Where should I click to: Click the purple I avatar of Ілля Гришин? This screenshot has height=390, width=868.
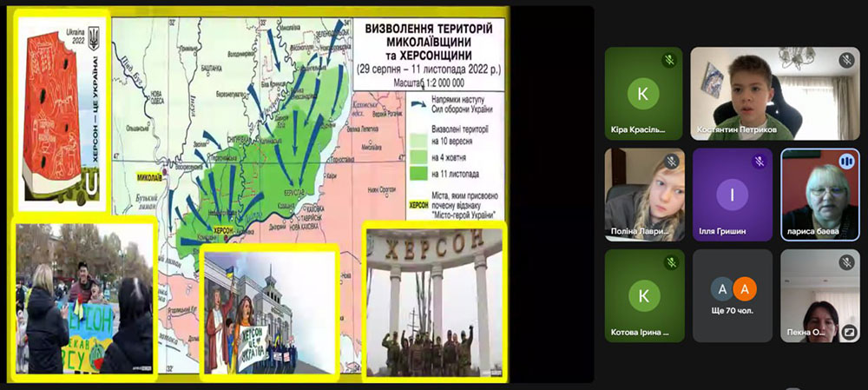(732, 195)
